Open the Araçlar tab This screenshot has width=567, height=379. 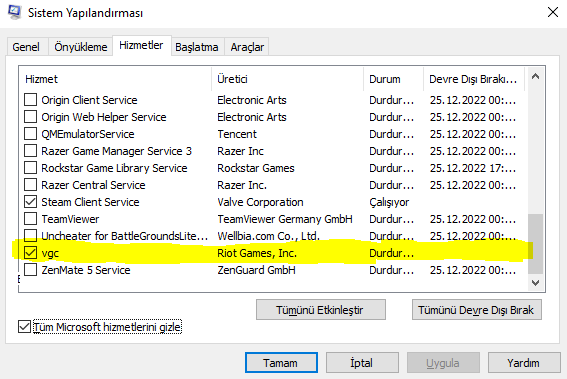tap(247, 47)
